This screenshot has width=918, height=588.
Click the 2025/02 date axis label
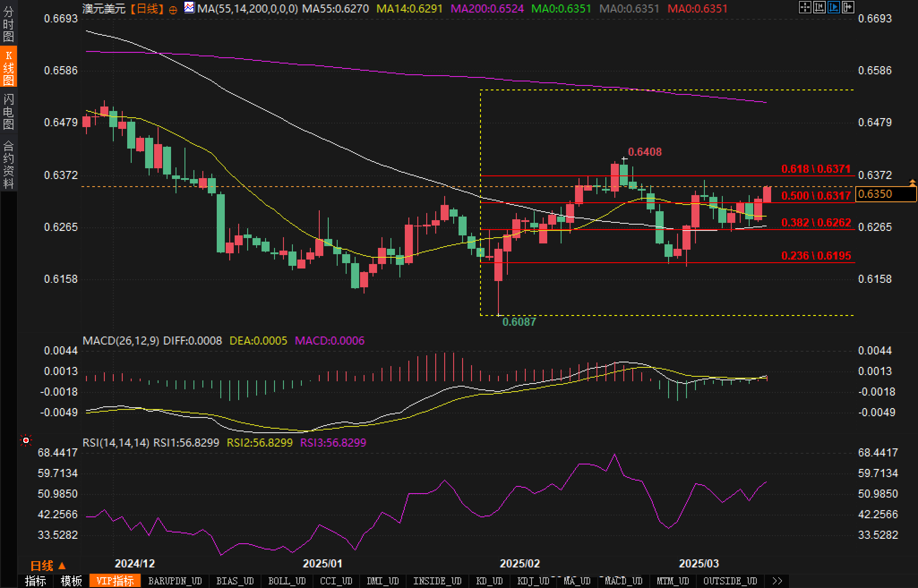click(x=520, y=563)
